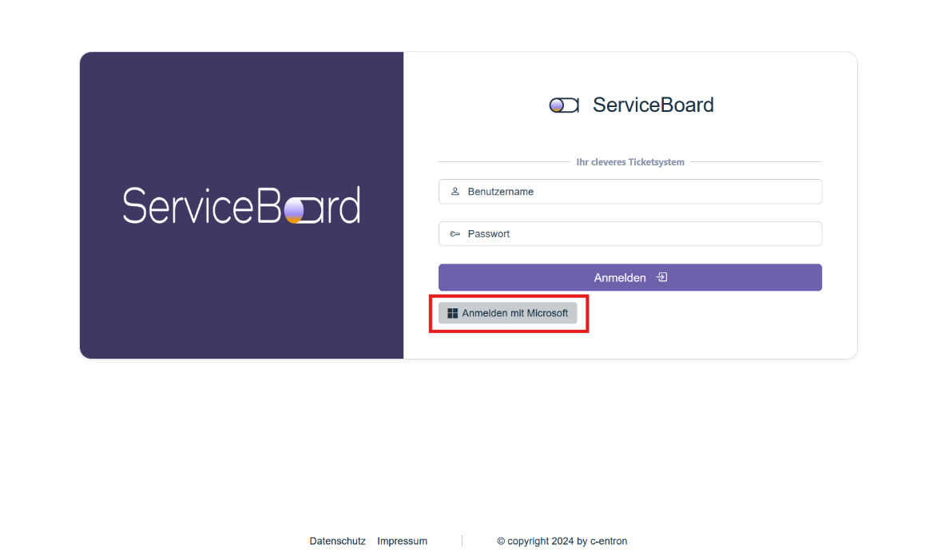The width and height of the screenshot is (937, 560).
Task: Click the ServiceBoard toggle logo icon
Action: point(563,105)
